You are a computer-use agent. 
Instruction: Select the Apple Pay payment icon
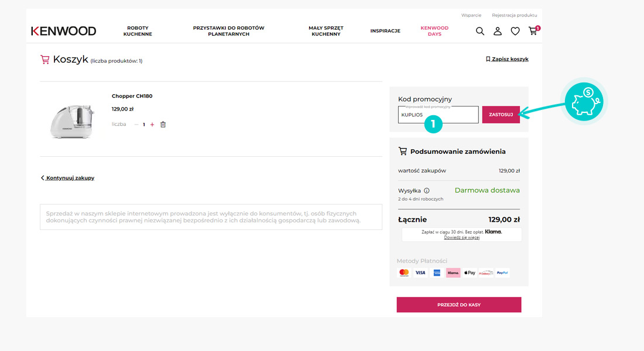tap(470, 273)
